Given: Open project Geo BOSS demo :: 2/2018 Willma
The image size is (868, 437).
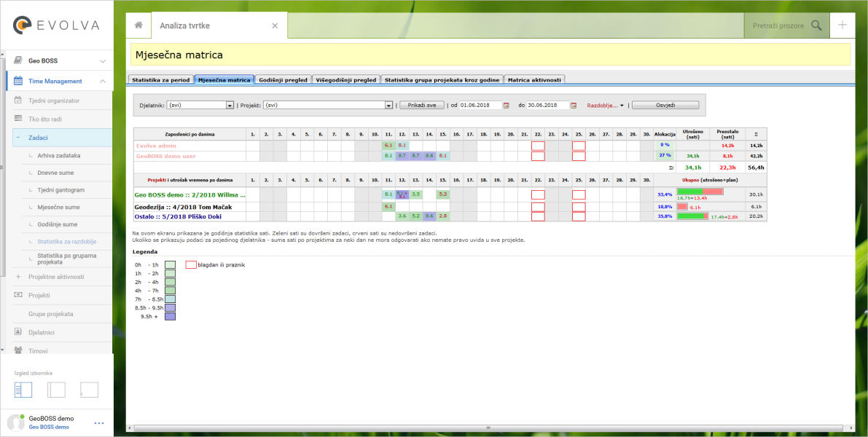Looking at the screenshot, I should 189,194.
